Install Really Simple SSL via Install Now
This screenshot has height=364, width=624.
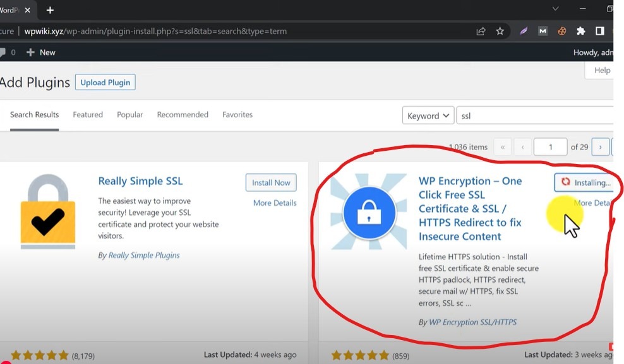coord(271,182)
